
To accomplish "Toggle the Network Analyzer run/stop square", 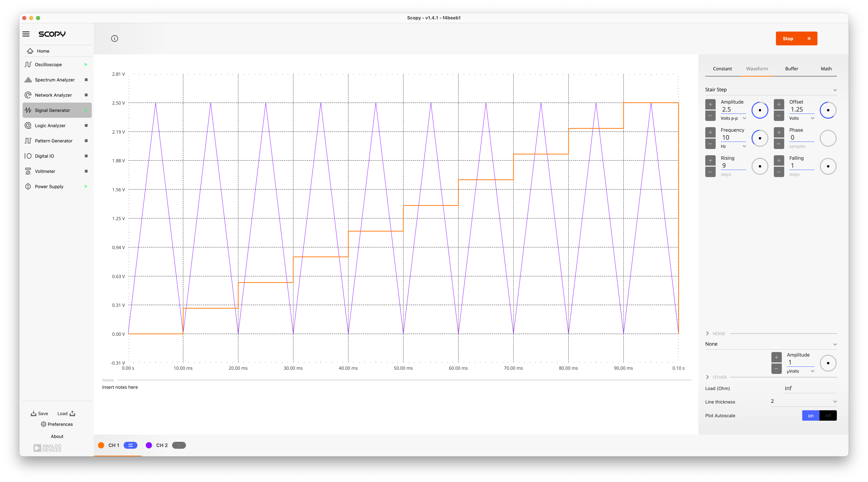I will pos(86,95).
